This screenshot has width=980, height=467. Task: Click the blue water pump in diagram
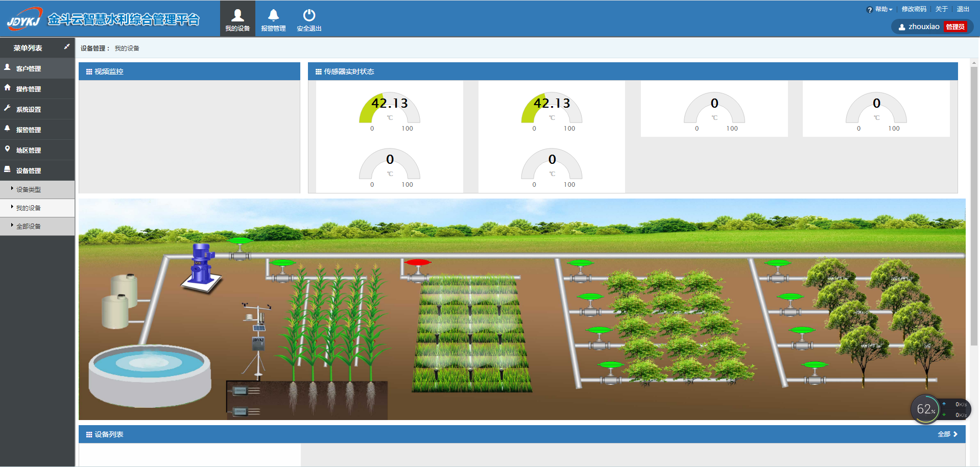point(202,264)
